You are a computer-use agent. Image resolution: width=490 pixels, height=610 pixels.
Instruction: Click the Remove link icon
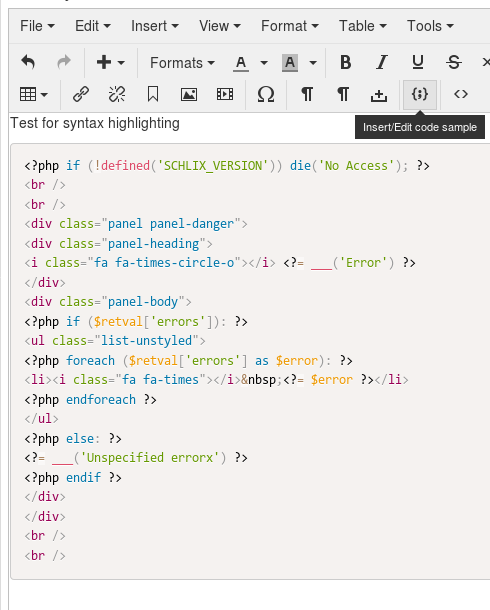click(x=117, y=95)
